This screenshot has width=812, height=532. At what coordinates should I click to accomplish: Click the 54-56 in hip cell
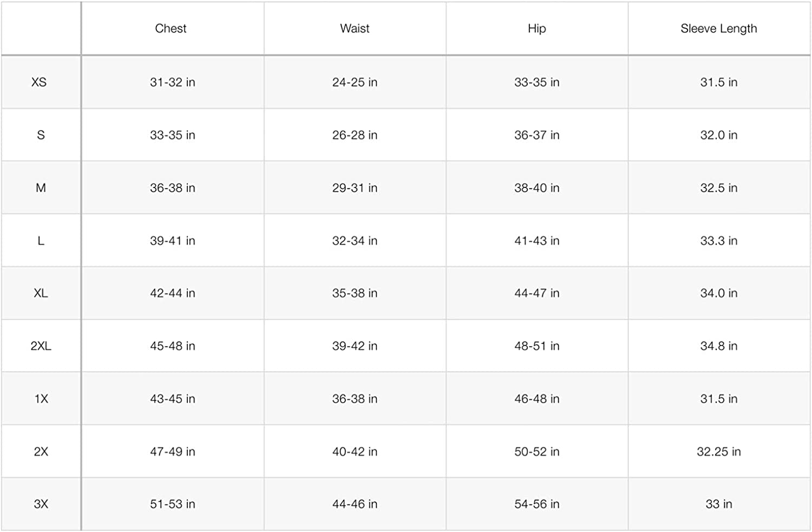536,504
